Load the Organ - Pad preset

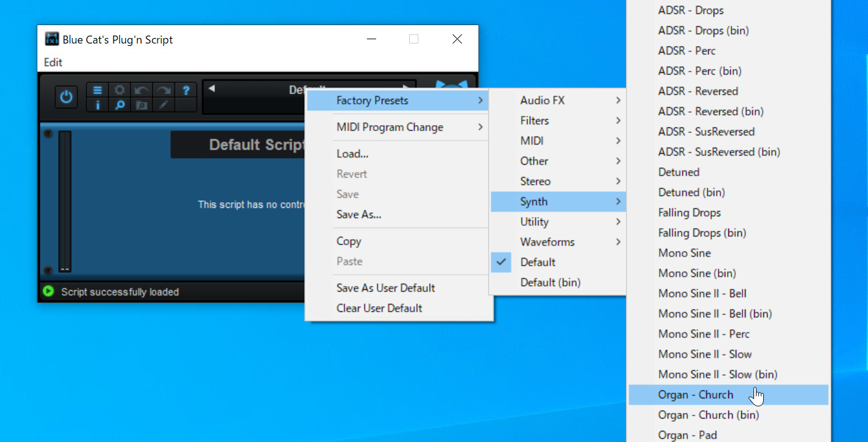click(728, 434)
